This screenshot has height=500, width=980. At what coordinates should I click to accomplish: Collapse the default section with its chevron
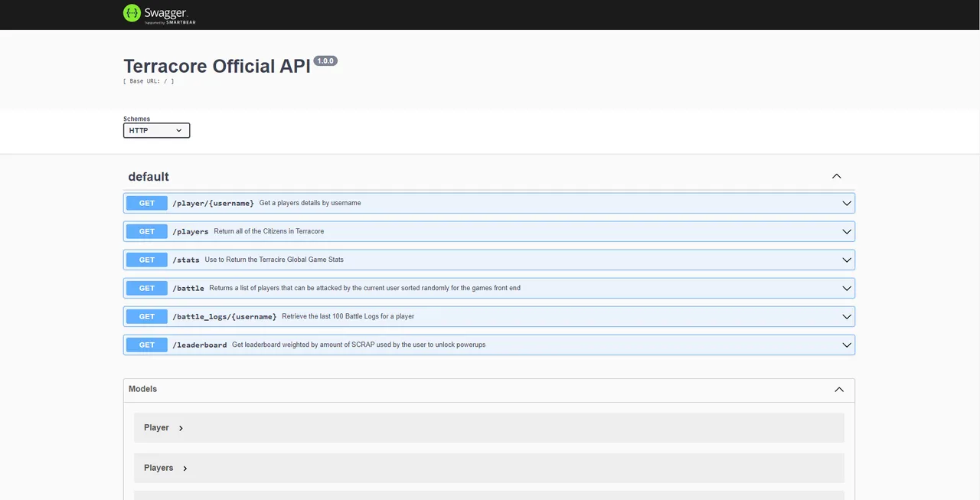(x=836, y=176)
